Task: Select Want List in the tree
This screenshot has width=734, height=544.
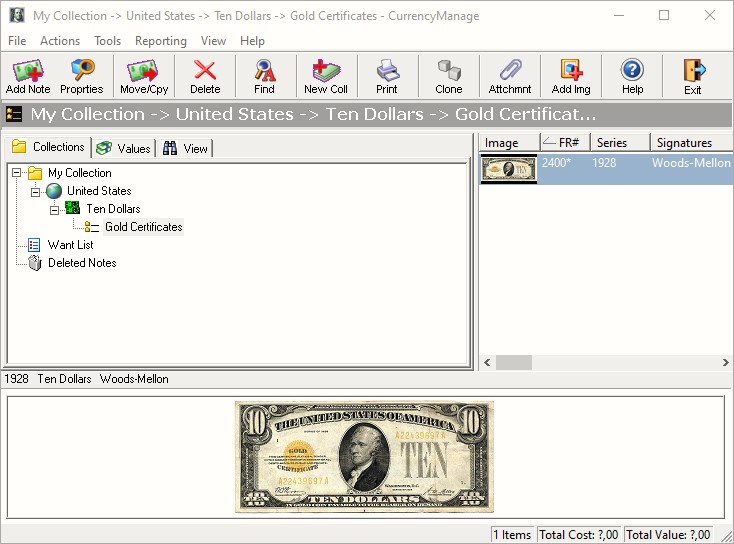Action: [x=70, y=245]
